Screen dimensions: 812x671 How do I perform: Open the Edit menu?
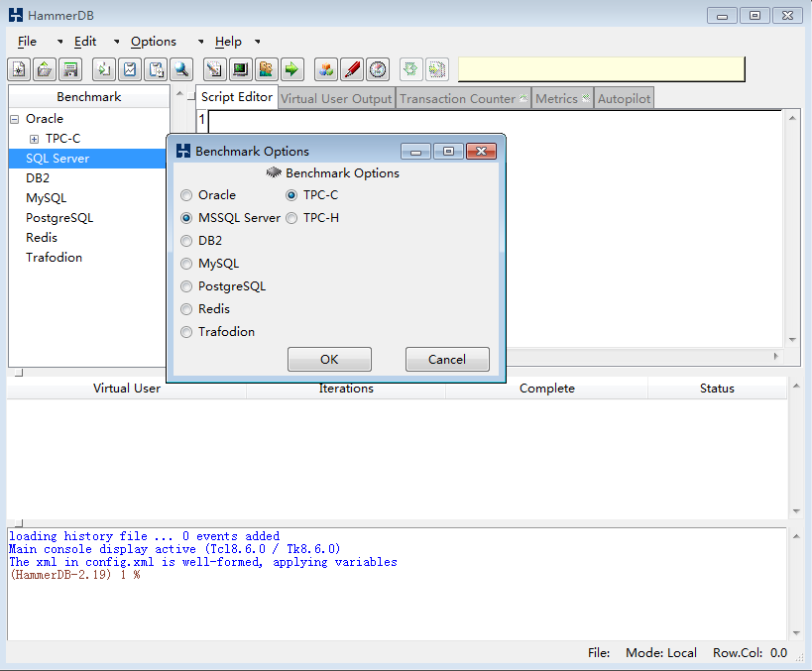click(x=85, y=42)
